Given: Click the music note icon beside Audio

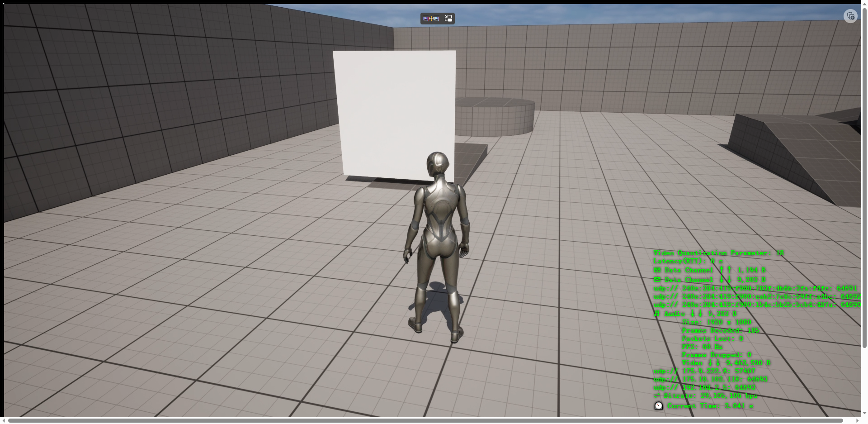Looking at the screenshot, I should 657,314.
